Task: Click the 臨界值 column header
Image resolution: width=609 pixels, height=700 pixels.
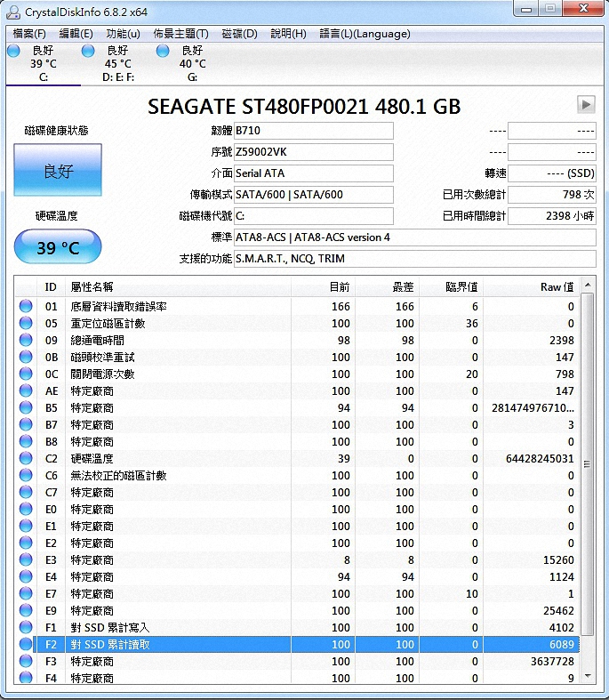Action: coord(451,287)
